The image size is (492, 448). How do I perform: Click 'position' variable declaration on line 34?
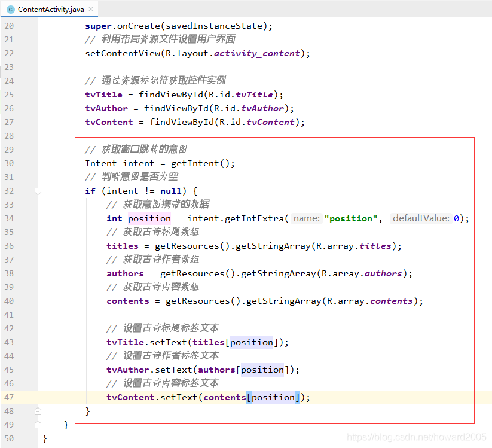[x=149, y=218]
